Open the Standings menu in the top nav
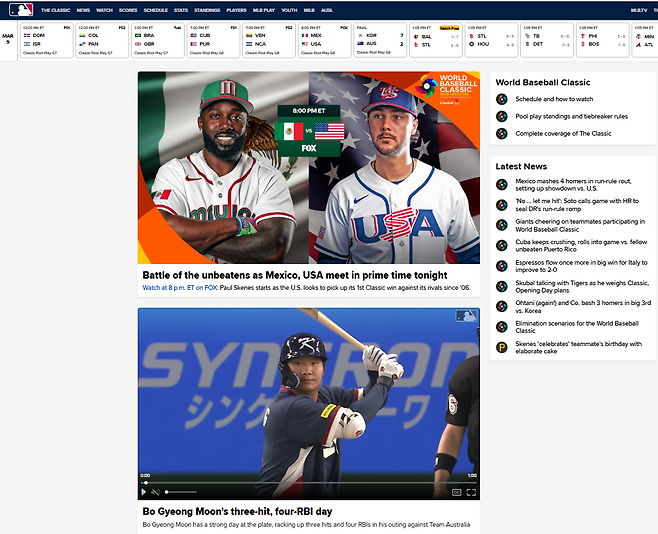Image resolution: width=658 pixels, height=534 pixels. pyautogui.click(x=207, y=10)
